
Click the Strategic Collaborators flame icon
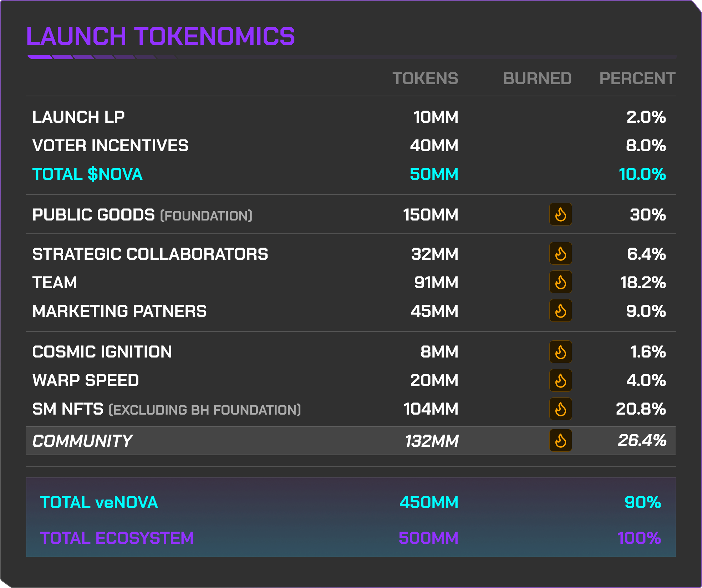point(560,254)
